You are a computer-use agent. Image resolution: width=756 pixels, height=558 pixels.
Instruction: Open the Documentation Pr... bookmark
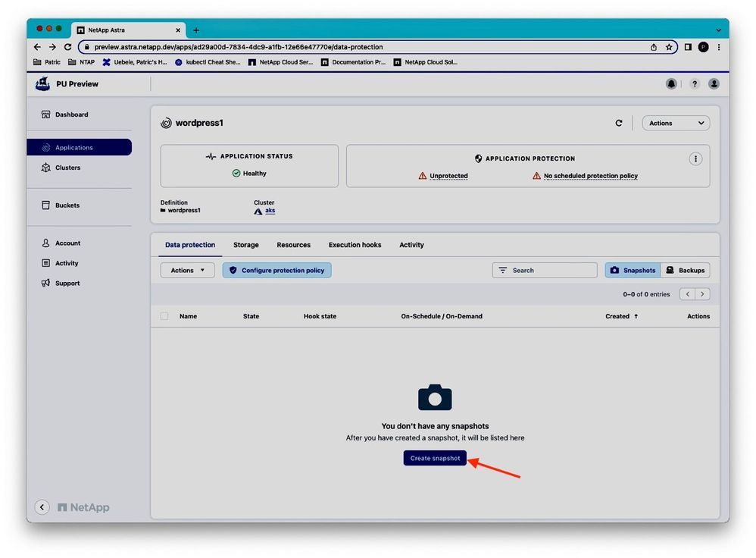354,61
